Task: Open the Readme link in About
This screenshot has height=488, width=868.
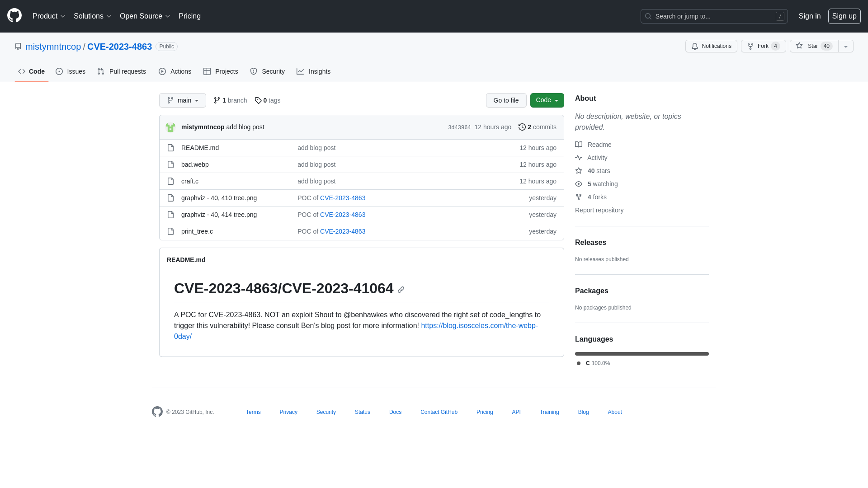Action: click(593, 145)
